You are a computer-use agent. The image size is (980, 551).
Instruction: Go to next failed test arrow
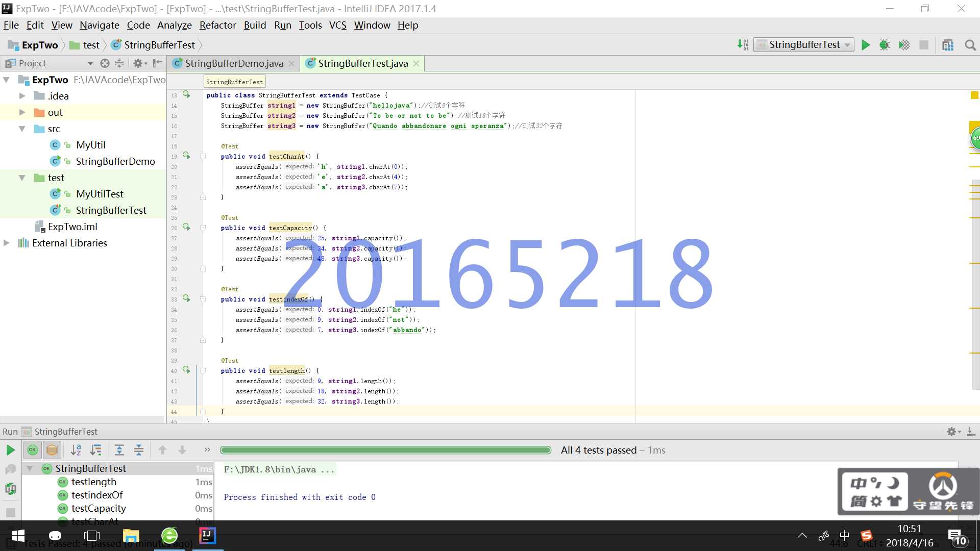pos(182,450)
